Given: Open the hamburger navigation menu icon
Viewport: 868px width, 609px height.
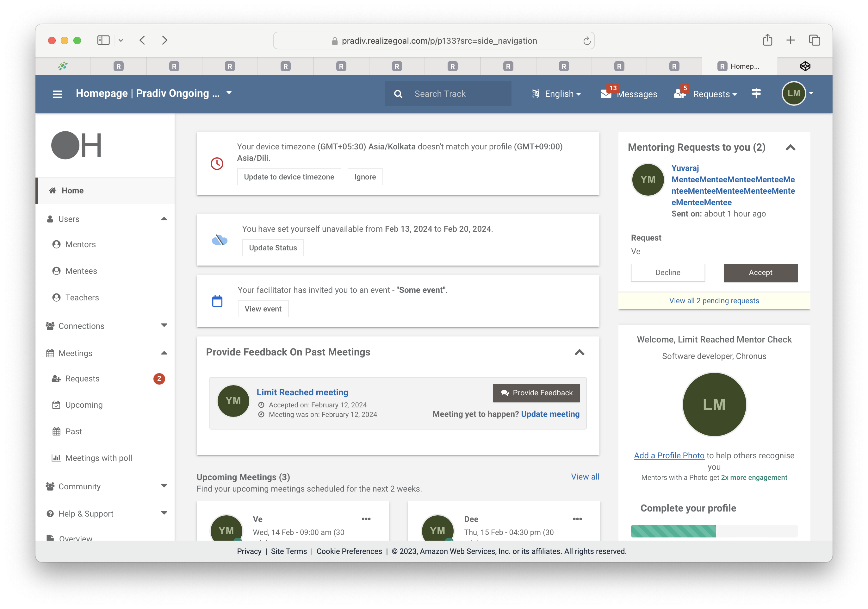Looking at the screenshot, I should pyautogui.click(x=57, y=94).
